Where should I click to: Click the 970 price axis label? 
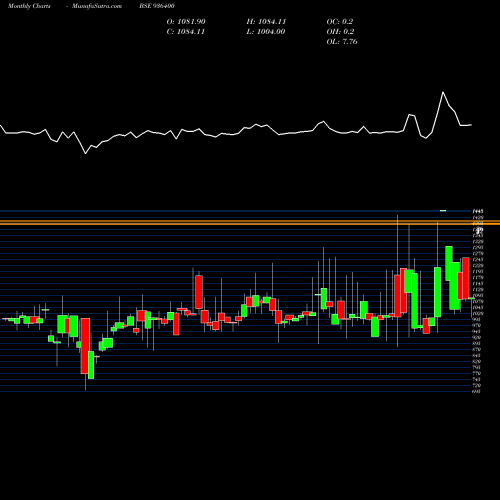click(477, 325)
